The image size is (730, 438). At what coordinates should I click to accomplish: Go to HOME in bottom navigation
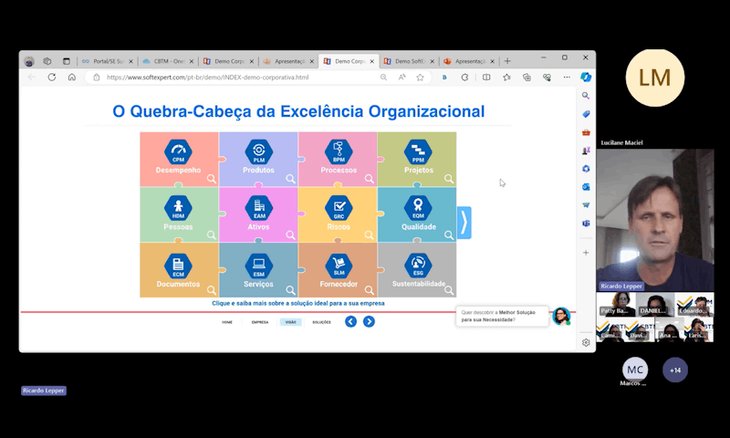tap(227, 322)
